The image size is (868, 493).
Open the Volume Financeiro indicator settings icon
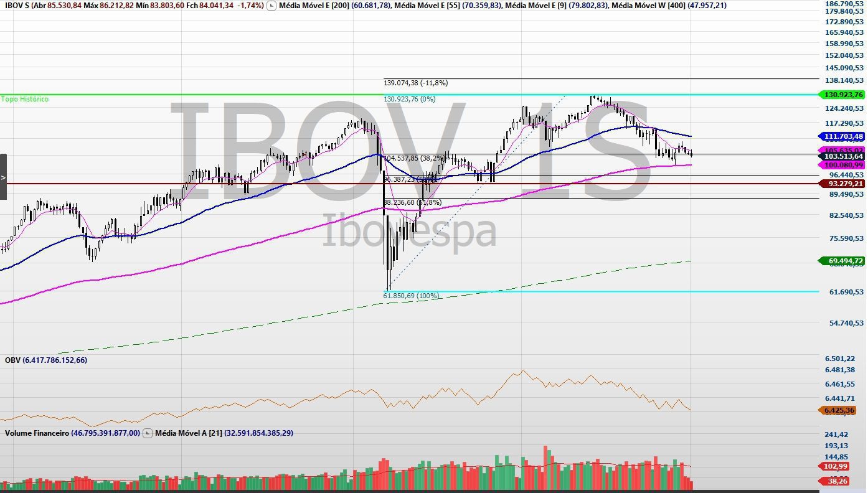(x=147, y=433)
